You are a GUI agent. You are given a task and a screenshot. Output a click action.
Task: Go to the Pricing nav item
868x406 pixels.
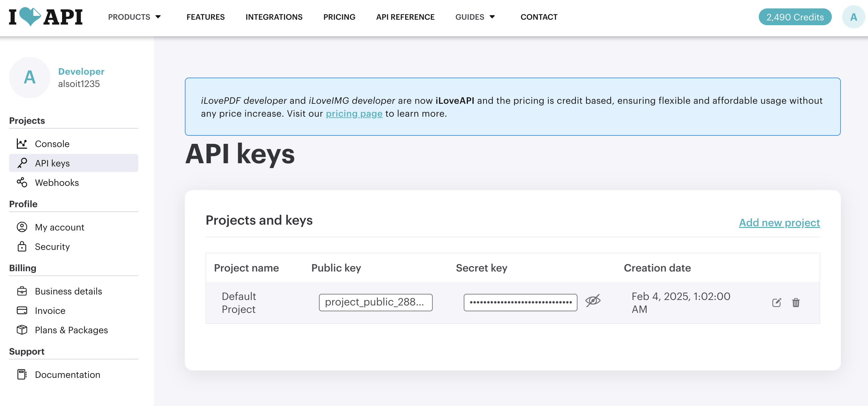339,17
